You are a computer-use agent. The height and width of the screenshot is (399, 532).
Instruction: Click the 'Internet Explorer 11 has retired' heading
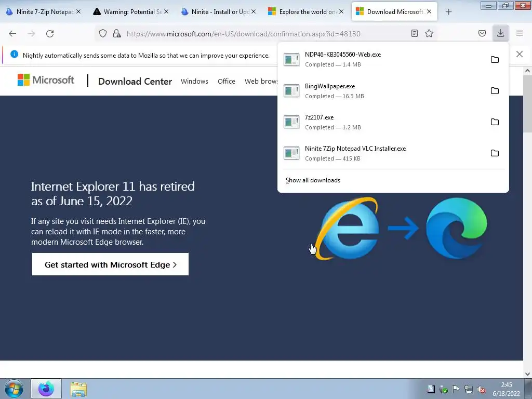click(x=113, y=194)
